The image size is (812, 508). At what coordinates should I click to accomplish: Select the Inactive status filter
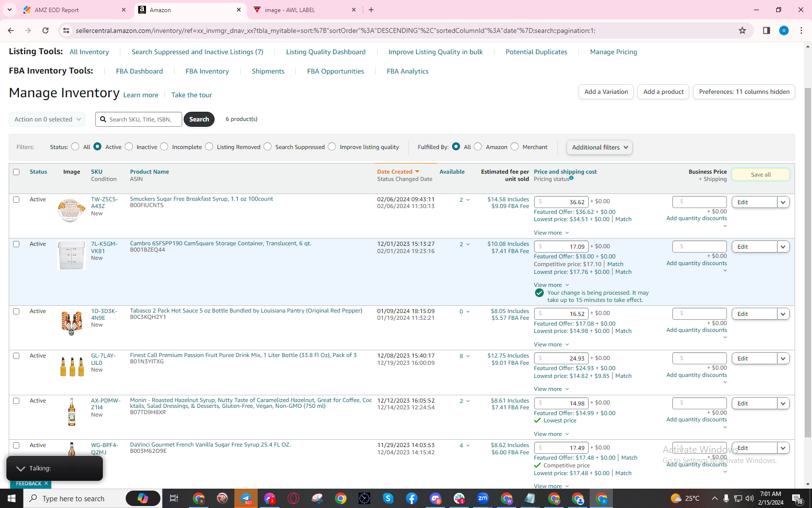pos(129,147)
